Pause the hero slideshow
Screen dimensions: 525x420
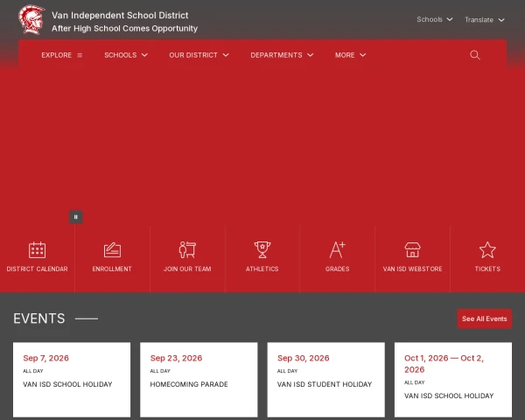(76, 217)
